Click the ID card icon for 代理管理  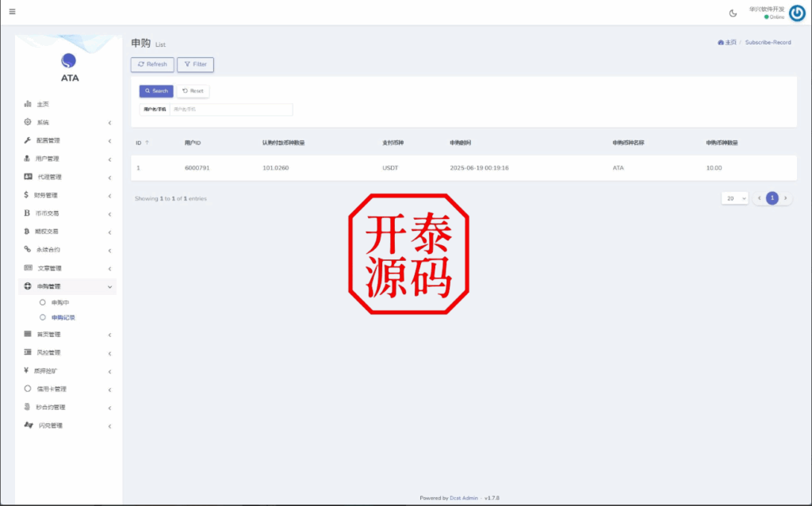[x=28, y=177]
